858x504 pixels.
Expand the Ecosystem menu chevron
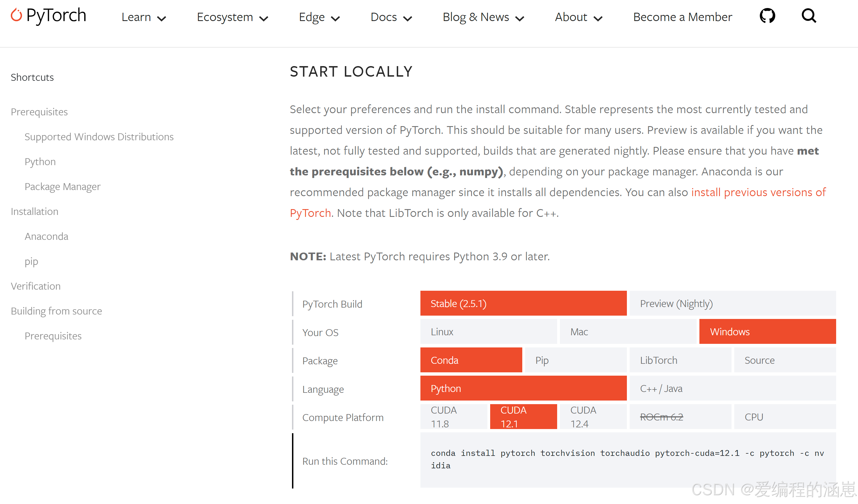(x=264, y=19)
